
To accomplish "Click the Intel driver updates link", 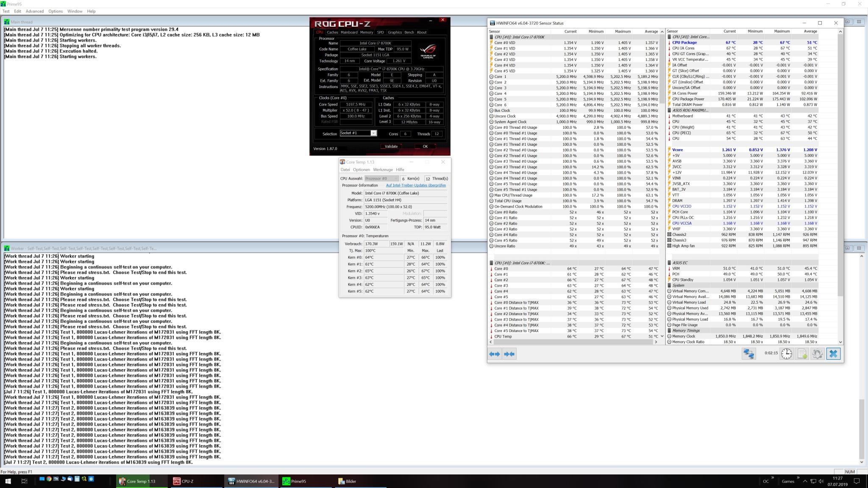I will pos(415,186).
